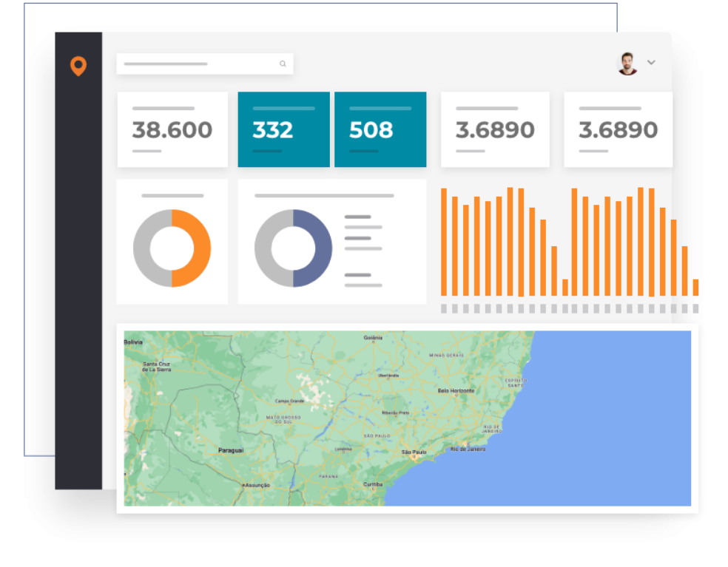Click the orange location pin logo
The width and height of the screenshot is (728, 567).
78,66
